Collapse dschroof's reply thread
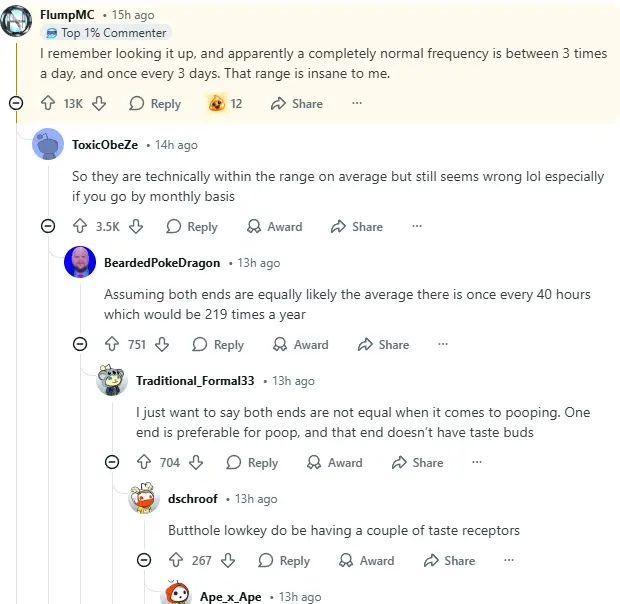620x604 pixels. point(144,560)
